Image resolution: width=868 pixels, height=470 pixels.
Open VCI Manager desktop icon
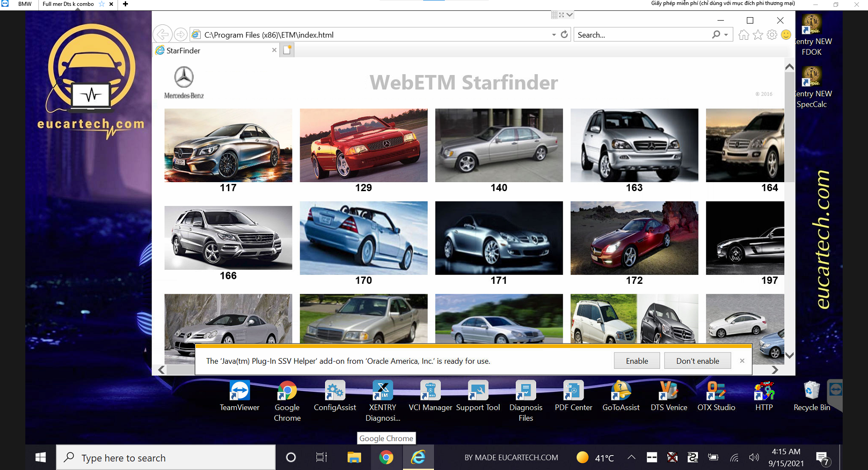pos(430,396)
